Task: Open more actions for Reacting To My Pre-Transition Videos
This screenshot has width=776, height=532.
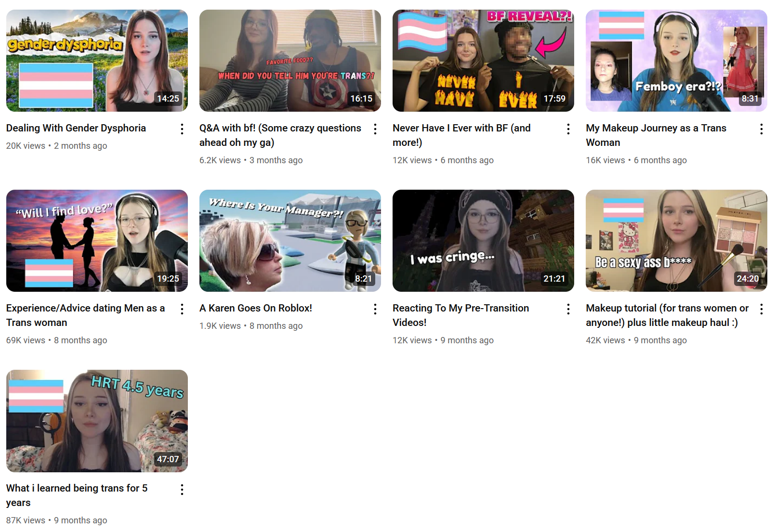Action: (x=568, y=309)
